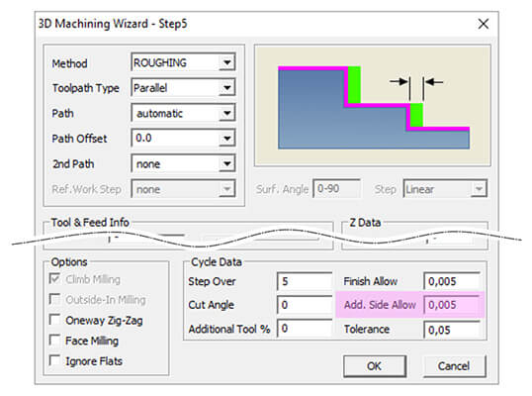Confirm the wizard with the OK button
The height and width of the screenshot is (396, 532).
[375, 366]
